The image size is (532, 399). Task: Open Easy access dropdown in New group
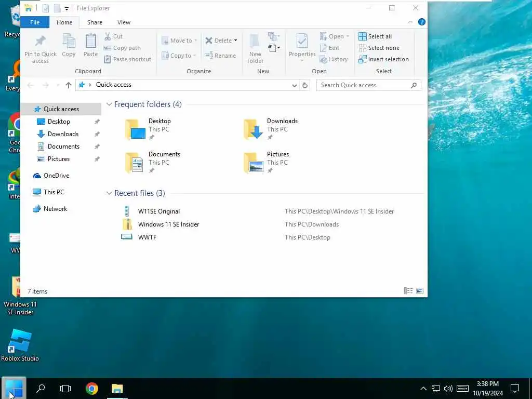[x=274, y=48]
